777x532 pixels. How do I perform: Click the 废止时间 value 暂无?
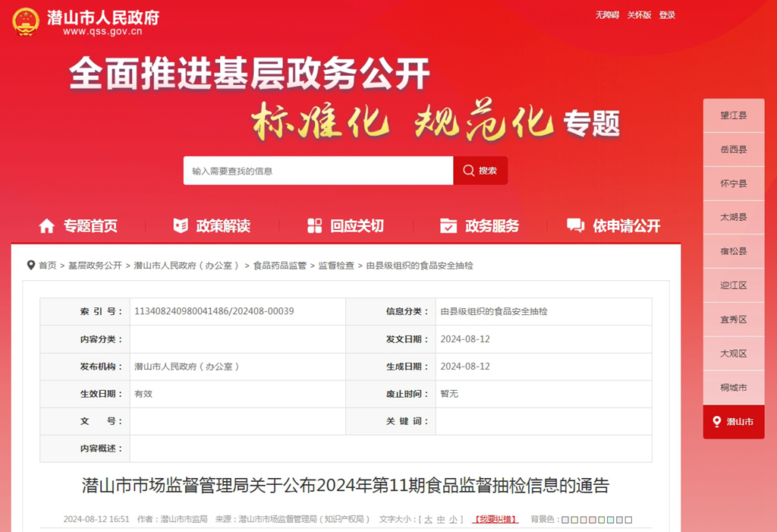click(x=449, y=394)
